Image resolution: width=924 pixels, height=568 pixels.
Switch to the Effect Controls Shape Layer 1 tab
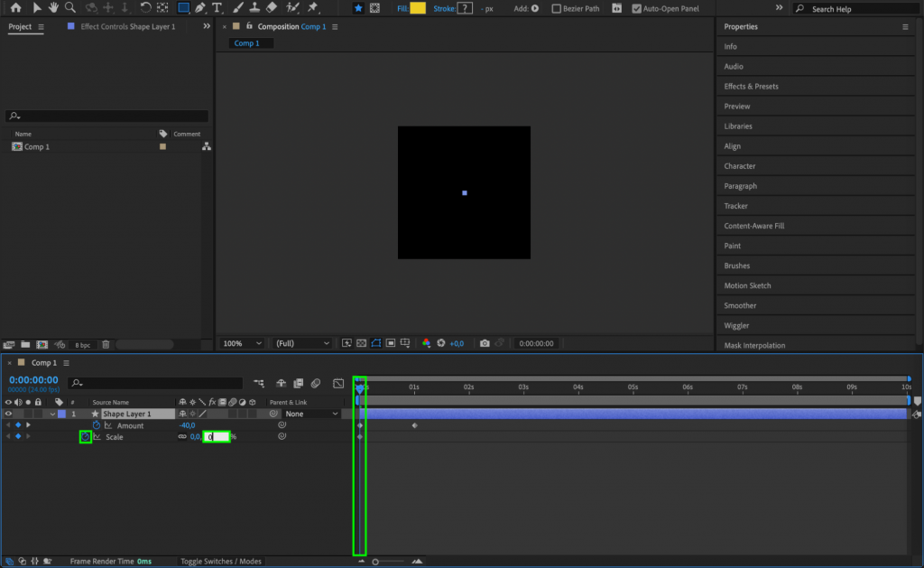[126, 26]
